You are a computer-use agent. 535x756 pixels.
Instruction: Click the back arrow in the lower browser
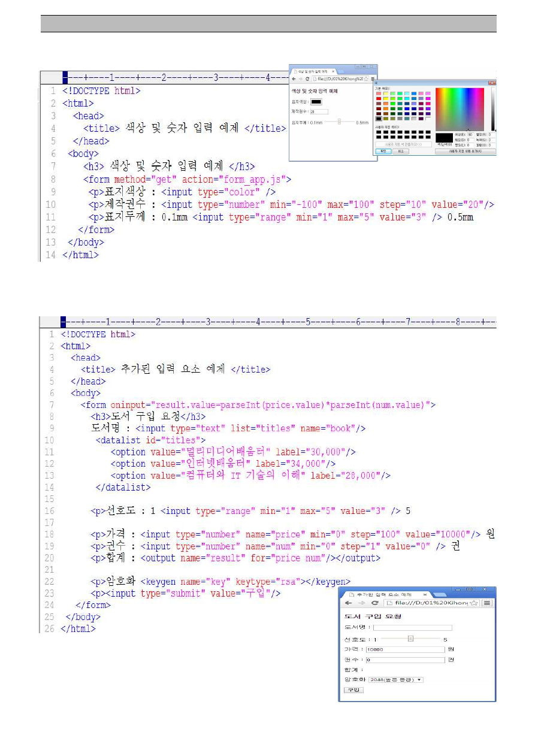[x=347, y=603]
